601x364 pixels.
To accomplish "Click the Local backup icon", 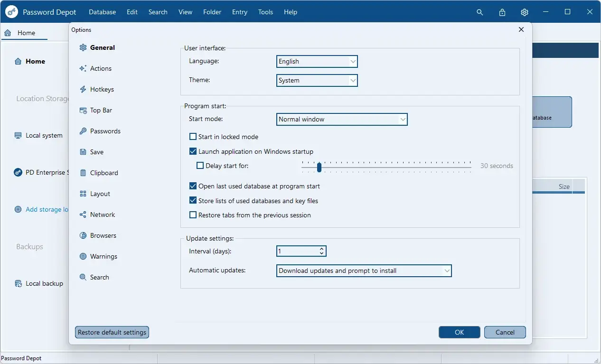I will coord(18,283).
